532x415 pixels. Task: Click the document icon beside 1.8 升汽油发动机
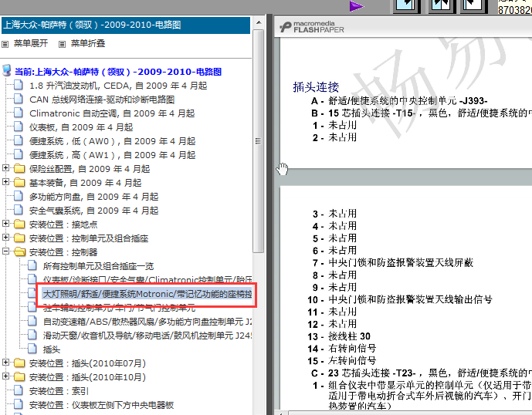[19, 85]
